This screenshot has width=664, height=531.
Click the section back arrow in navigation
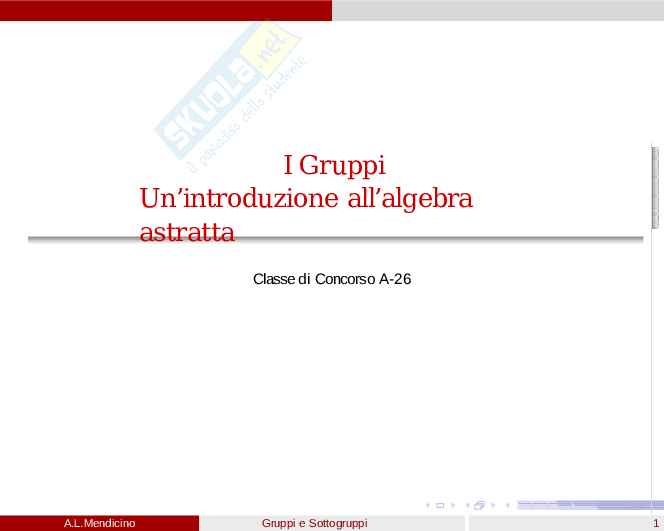click(508, 506)
